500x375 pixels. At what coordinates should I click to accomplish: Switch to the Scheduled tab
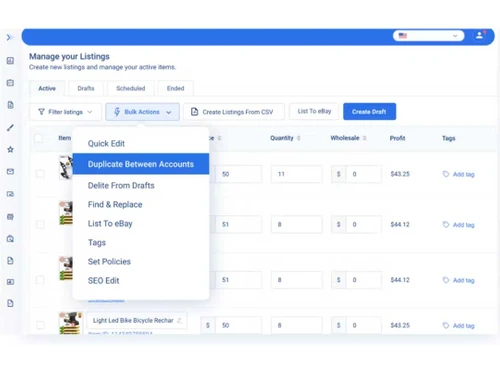[x=130, y=88]
